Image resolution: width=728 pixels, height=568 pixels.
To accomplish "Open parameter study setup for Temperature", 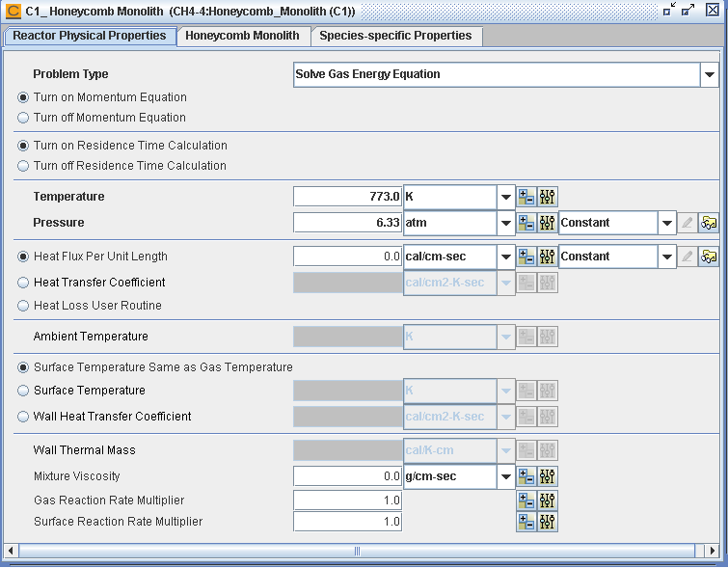I will point(526,197).
